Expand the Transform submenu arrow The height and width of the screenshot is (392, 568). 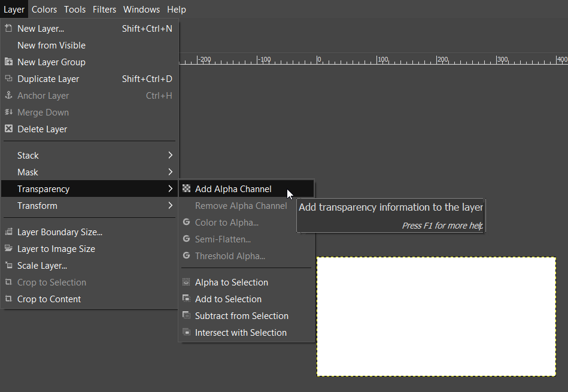170,205
